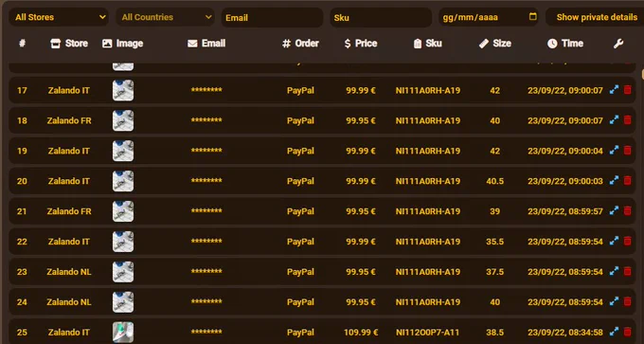Image resolution: width=644 pixels, height=344 pixels.
Task: Expand order 21 details icon
Action: click(x=614, y=210)
